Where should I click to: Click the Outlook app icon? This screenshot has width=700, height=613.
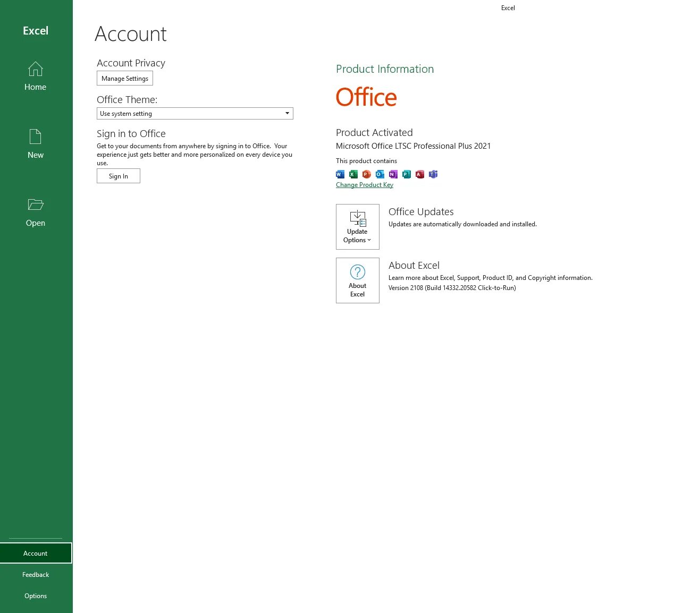(380, 174)
